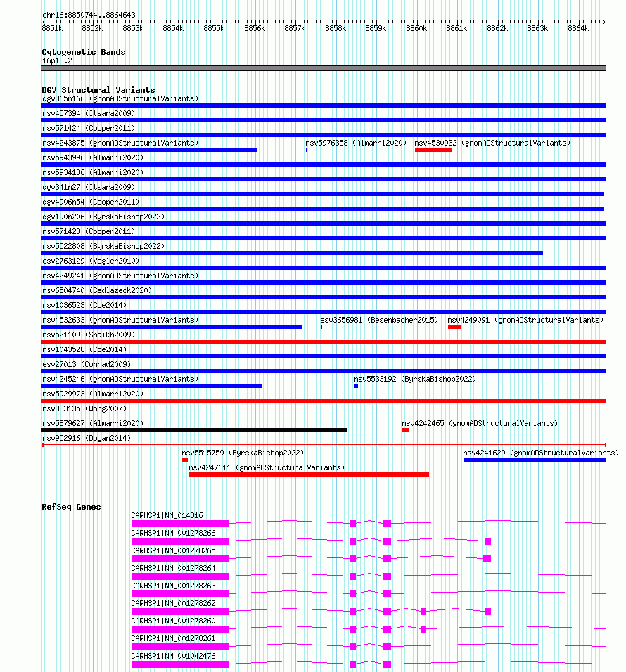This screenshot has height=672, width=626.
Task: Click the Cytogenetic Bands track title
Action: pyautogui.click(x=84, y=52)
